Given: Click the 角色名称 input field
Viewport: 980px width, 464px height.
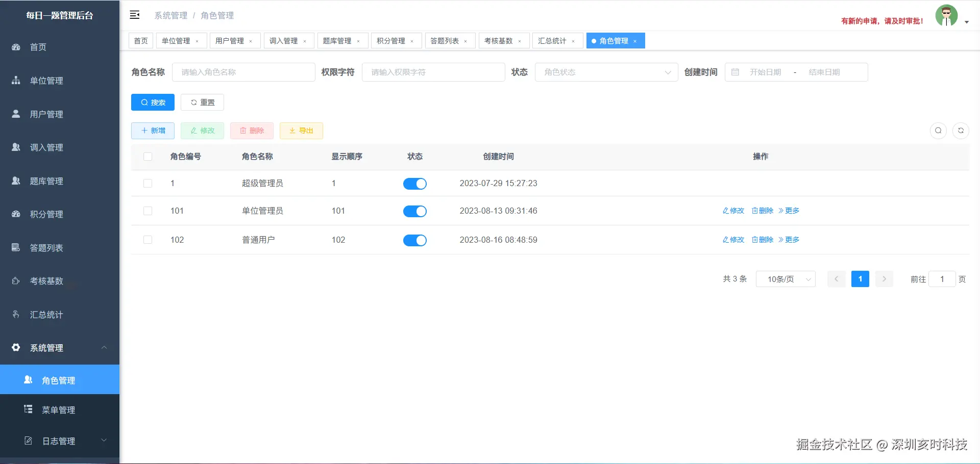Looking at the screenshot, I should [243, 72].
